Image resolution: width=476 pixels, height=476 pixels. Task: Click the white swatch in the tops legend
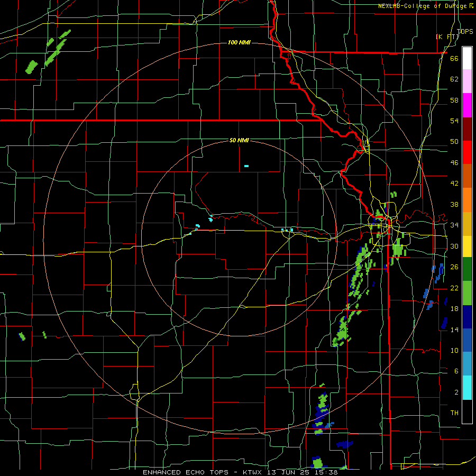[x=467, y=58]
